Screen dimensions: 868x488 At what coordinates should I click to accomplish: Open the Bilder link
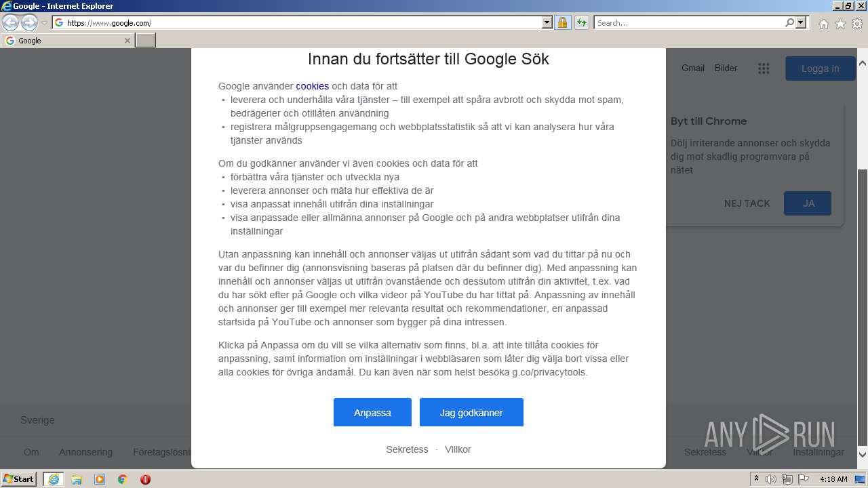(x=726, y=68)
